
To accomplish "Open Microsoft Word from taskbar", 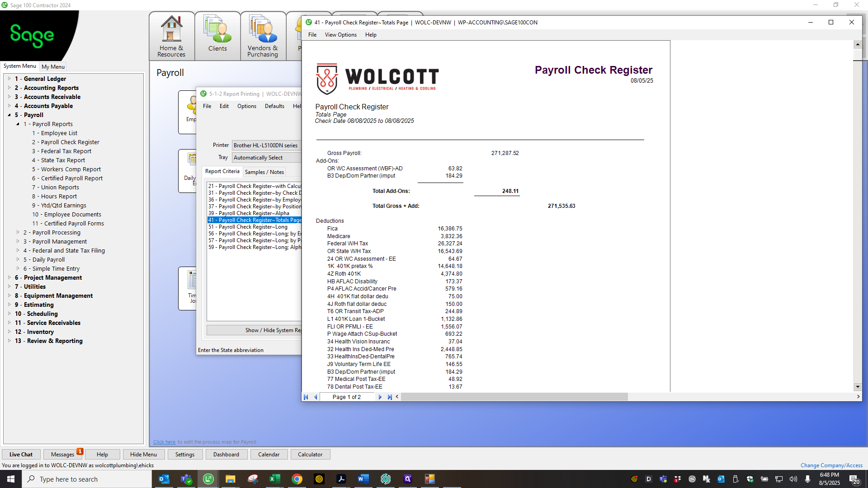I will point(363,479).
